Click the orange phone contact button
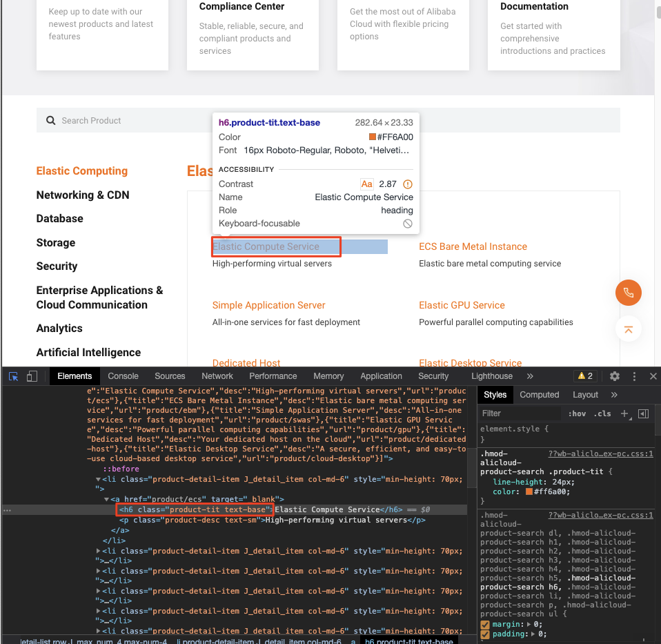 click(628, 293)
